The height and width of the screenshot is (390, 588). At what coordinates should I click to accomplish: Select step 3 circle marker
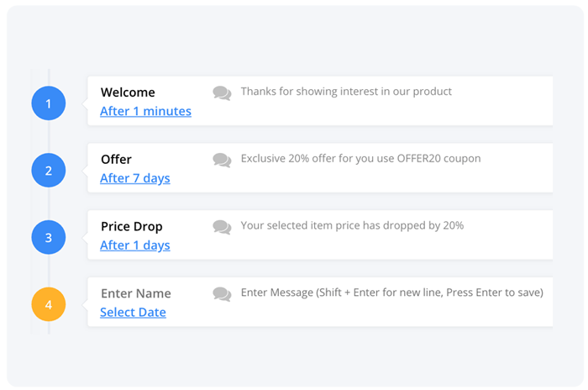[49, 238]
